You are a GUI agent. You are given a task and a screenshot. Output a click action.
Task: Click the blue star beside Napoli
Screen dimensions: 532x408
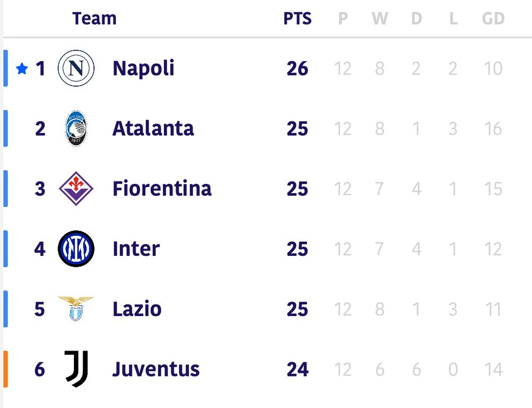(22, 69)
